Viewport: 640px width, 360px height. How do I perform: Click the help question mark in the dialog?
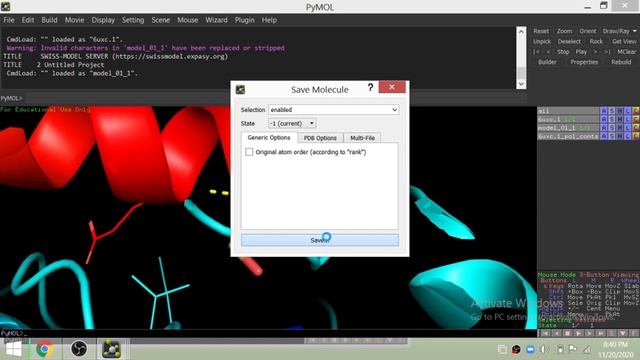[370, 87]
